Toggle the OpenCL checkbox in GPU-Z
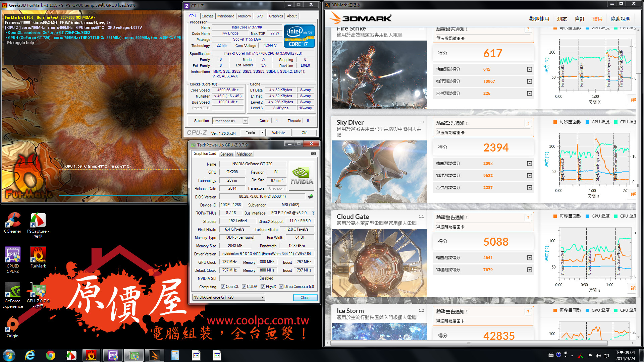 [223, 287]
